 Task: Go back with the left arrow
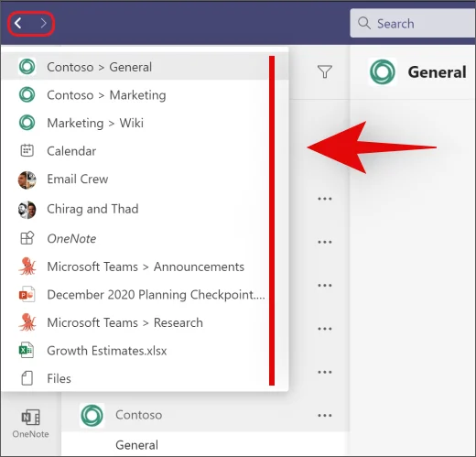click(18, 23)
